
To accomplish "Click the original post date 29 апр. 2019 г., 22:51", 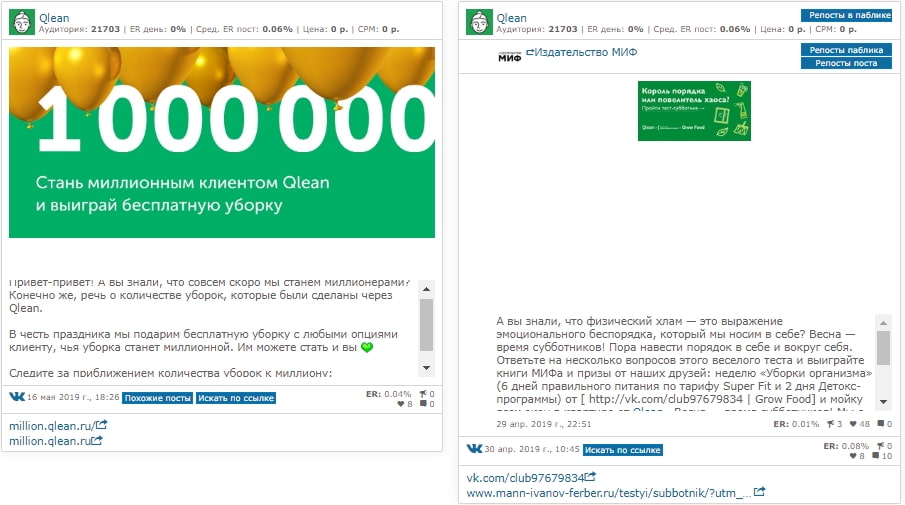I will pyautogui.click(x=544, y=424).
